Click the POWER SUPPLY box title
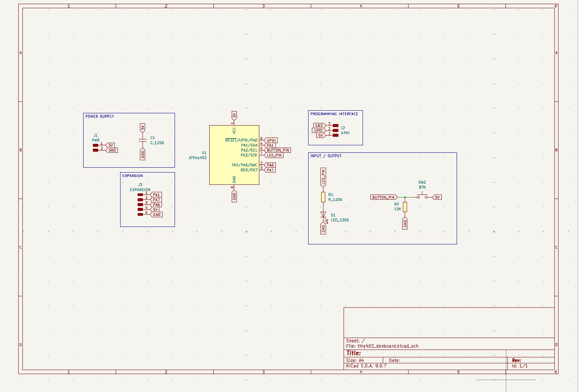 click(x=100, y=116)
